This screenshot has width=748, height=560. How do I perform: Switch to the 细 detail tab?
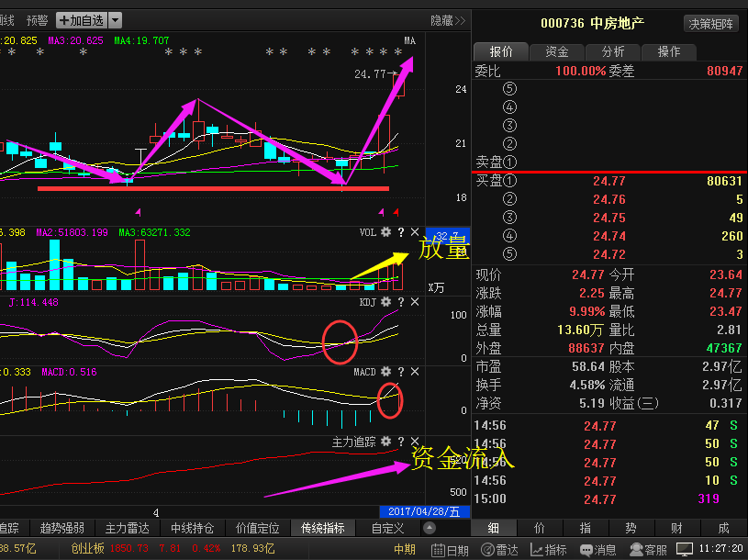494,528
